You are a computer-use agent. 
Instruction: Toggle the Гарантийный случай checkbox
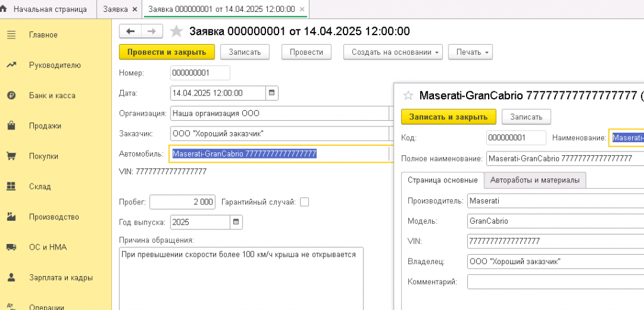304,202
